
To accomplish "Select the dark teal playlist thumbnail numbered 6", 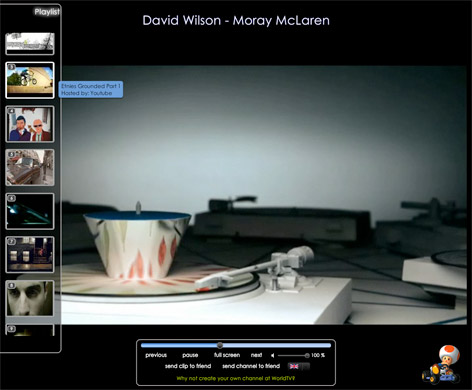I will (x=30, y=211).
